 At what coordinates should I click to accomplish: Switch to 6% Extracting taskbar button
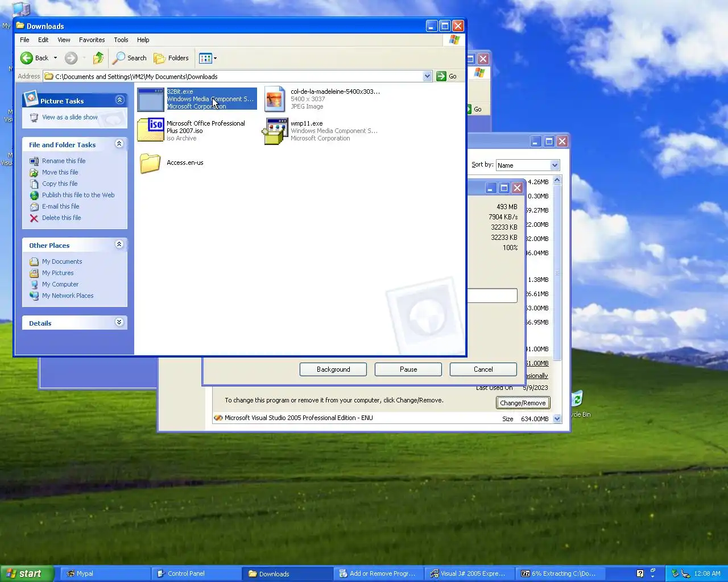tap(561, 573)
